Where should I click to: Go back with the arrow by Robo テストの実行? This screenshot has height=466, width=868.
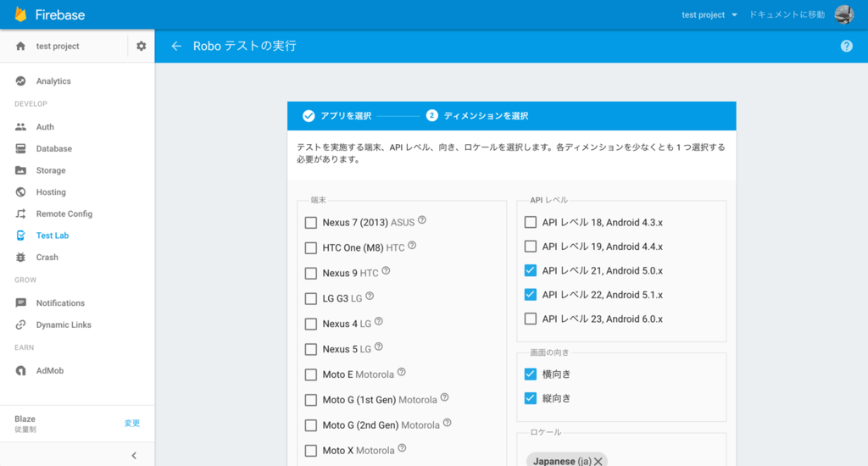coord(176,46)
